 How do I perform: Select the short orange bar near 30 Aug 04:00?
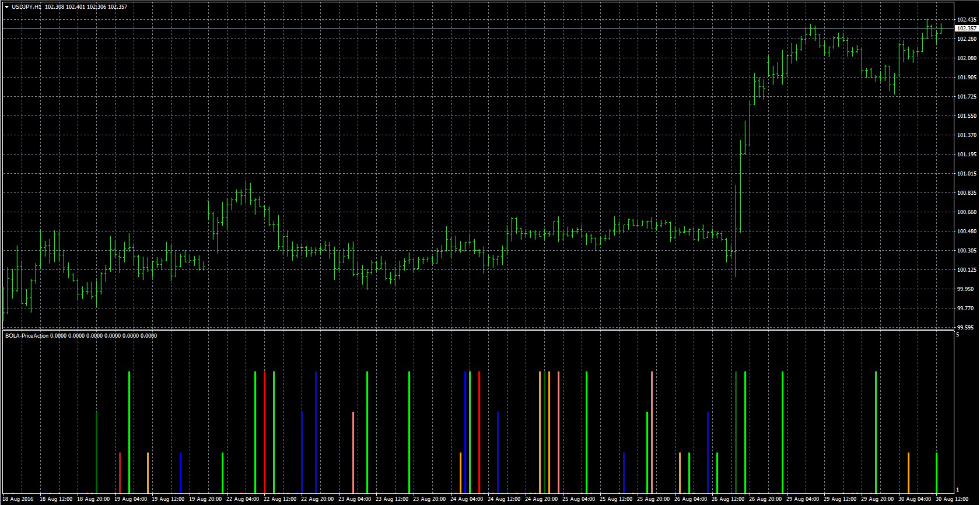point(908,472)
